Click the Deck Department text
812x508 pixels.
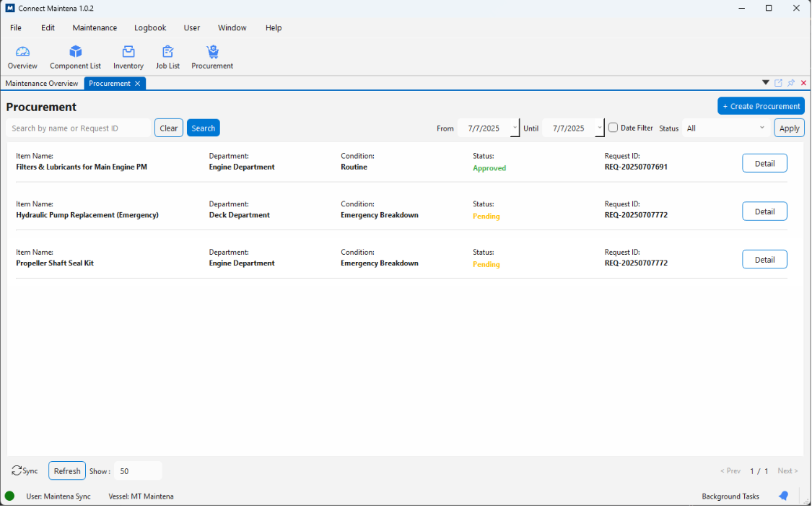coord(239,215)
